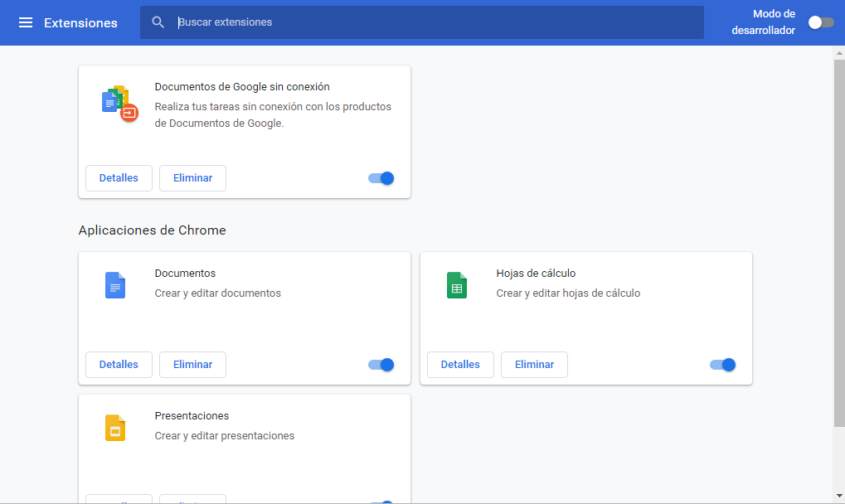Click the search magnifier icon
This screenshot has height=504, width=845.
point(158,22)
